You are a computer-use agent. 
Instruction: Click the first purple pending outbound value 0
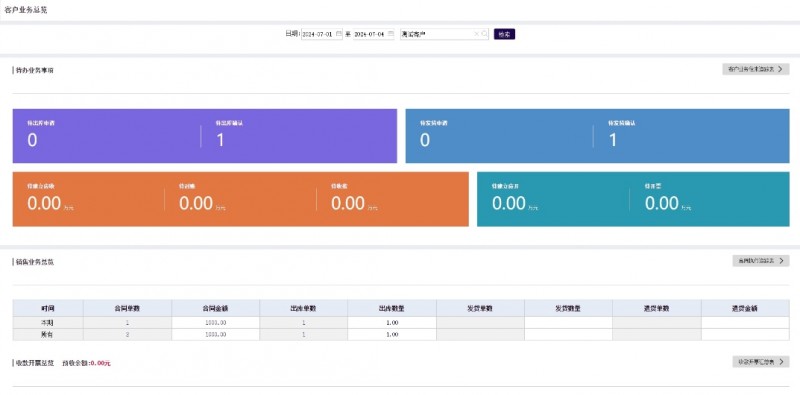[x=32, y=140]
